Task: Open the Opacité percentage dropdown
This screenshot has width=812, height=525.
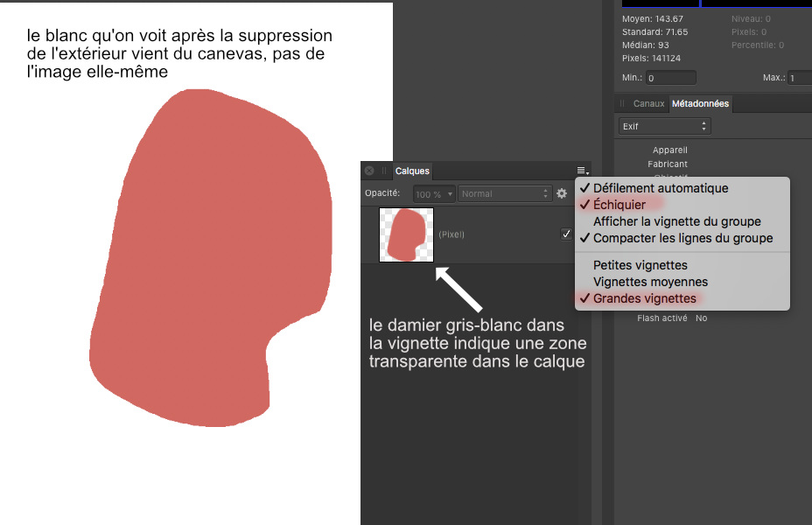Action: [x=434, y=194]
